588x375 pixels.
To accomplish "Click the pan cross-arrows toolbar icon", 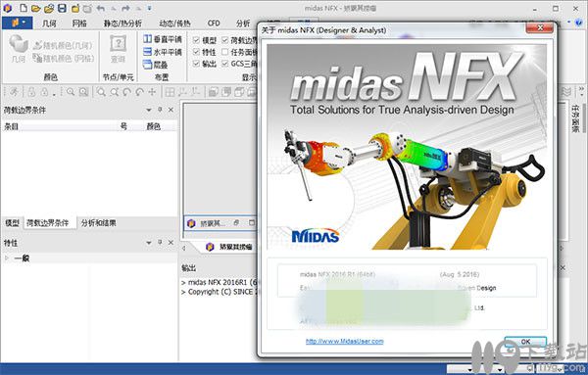I will click(152, 92).
